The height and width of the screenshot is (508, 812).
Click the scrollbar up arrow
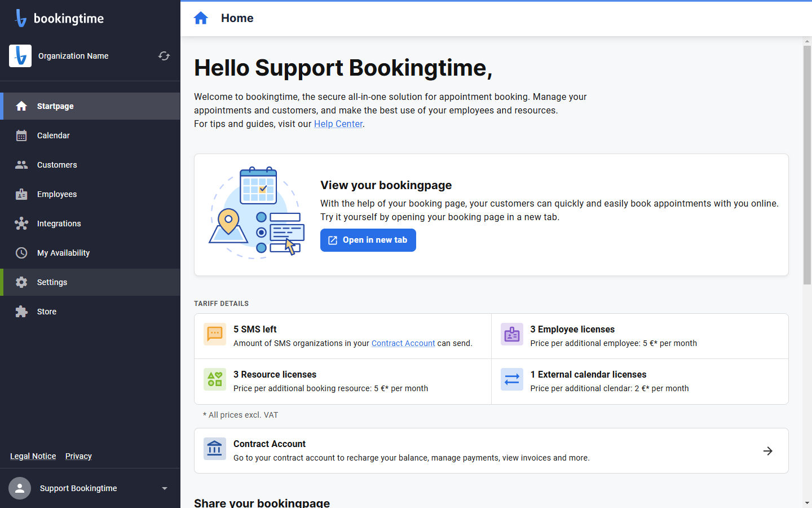[807, 41]
